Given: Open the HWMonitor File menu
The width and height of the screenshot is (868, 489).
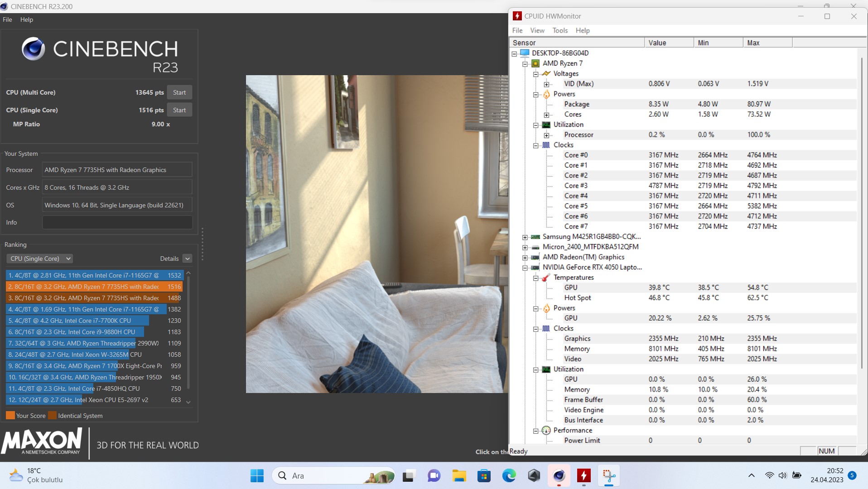Looking at the screenshot, I should pyautogui.click(x=517, y=30).
